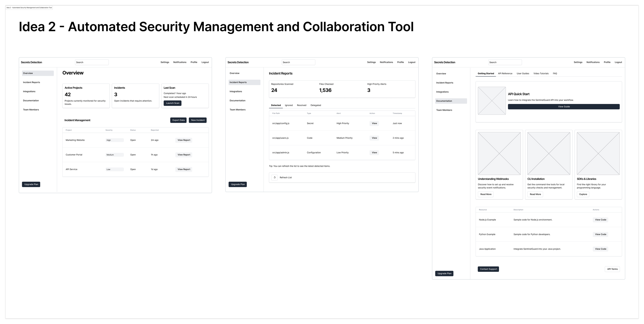
Task: Click the CLI Installation image placeholder
Action: pyautogui.click(x=548, y=154)
